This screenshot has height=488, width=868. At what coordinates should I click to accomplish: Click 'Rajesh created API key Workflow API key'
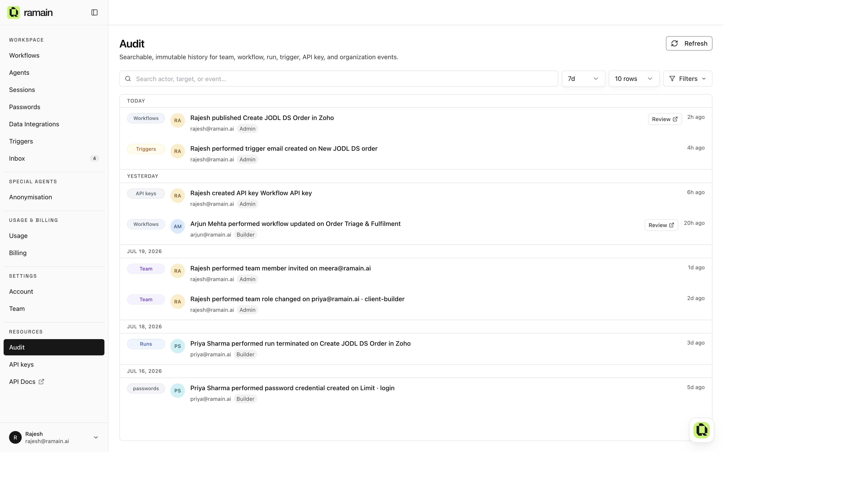click(251, 193)
